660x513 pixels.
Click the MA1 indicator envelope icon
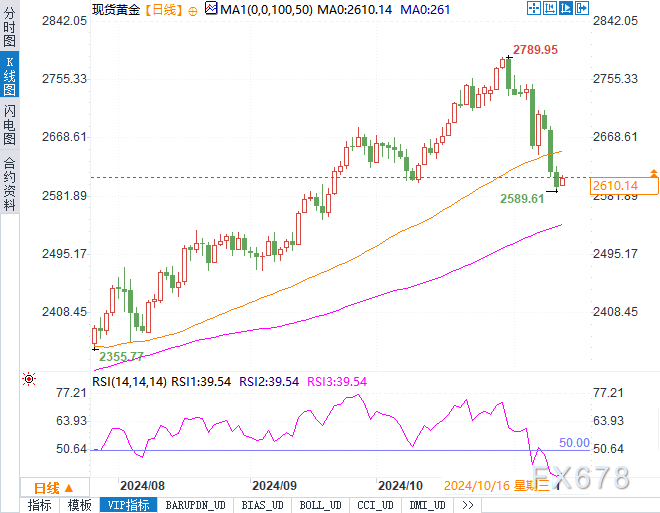[209, 8]
